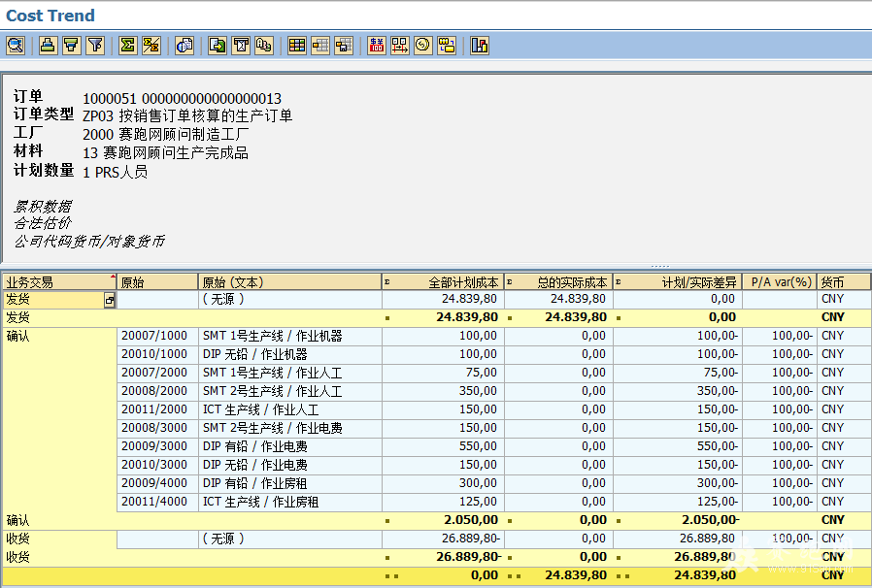Image resolution: width=872 pixels, height=588 pixels.
Task: Click text DIP 无铅 / 作业机器
Action: pos(254,354)
